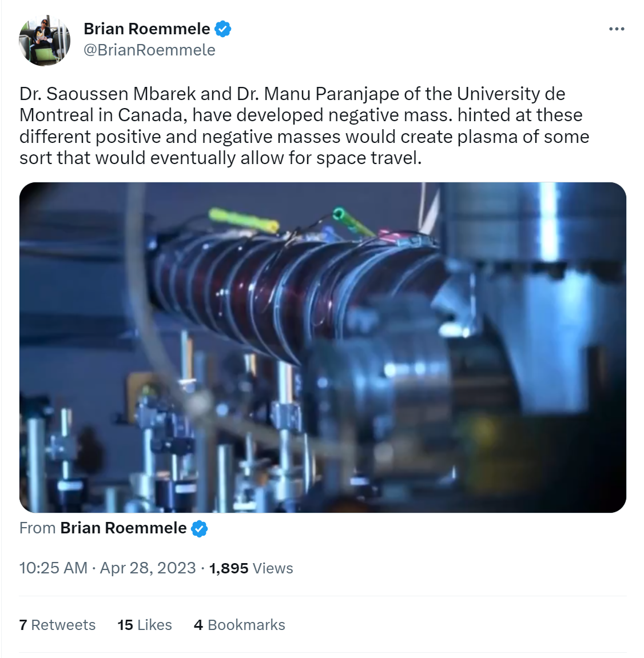Click "Dr. Saoussen Mbarek" in the tweet text
644x658 pixels.
(x=108, y=94)
